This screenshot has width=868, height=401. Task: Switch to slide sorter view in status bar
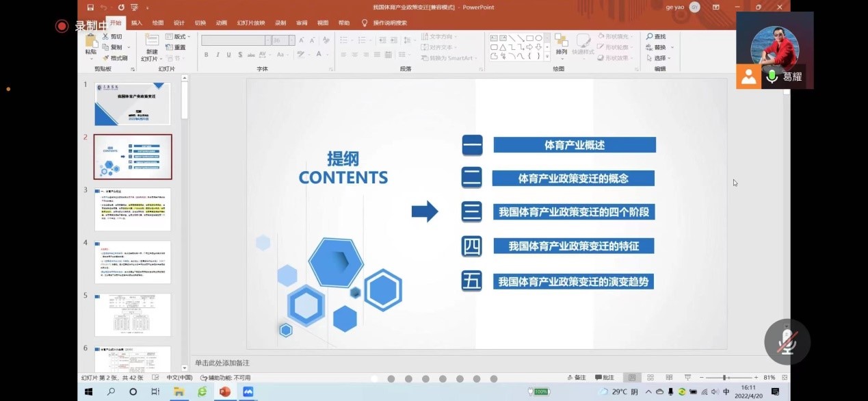pos(649,378)
